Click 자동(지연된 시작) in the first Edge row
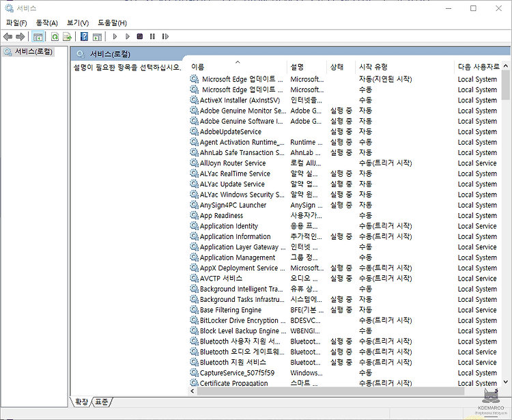This screenshot has height=420, width=512. click(x=385, y=79)
